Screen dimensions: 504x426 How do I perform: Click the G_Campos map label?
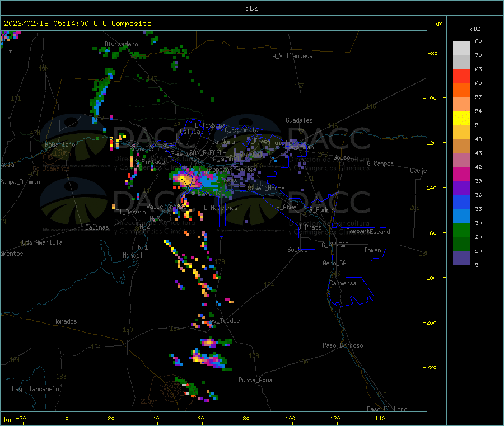380,163
